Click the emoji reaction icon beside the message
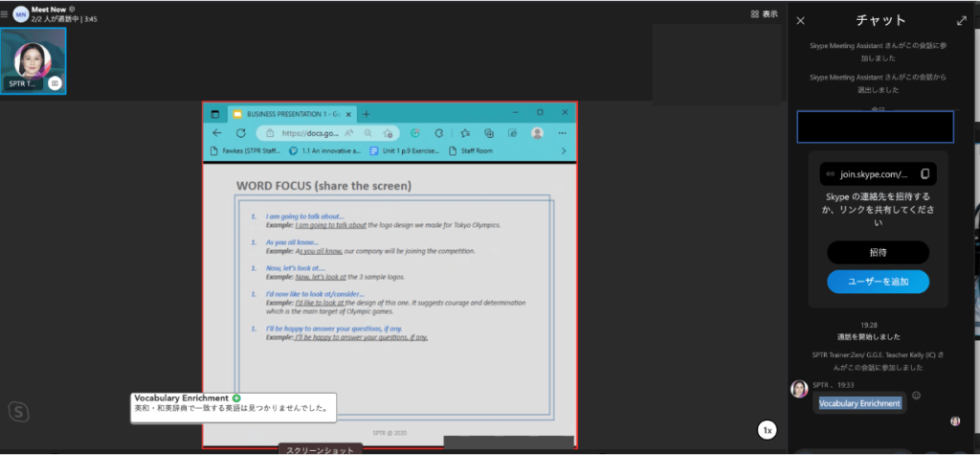This screenshot has width=980, height=455. click(x=916, y=396)
